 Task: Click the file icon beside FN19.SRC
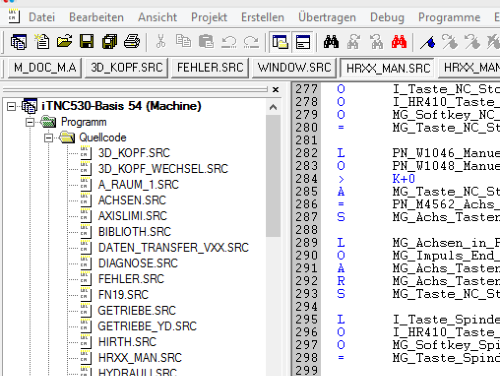point(86,295)
